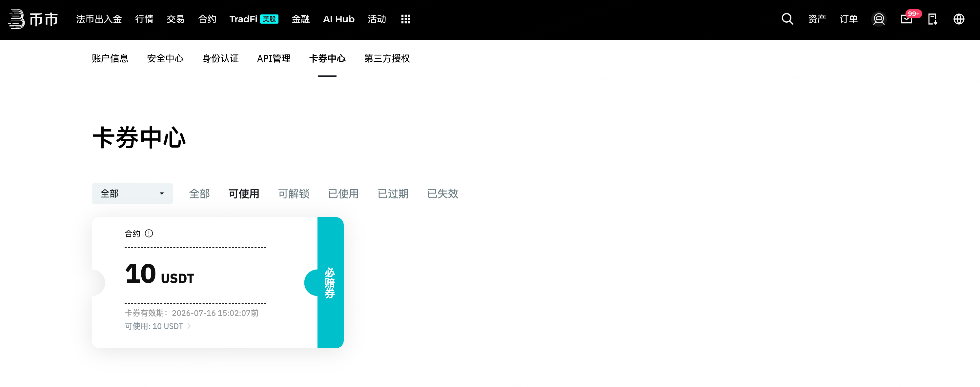
Task: Click the app download phone icon
Action: [x=932, y=19]
